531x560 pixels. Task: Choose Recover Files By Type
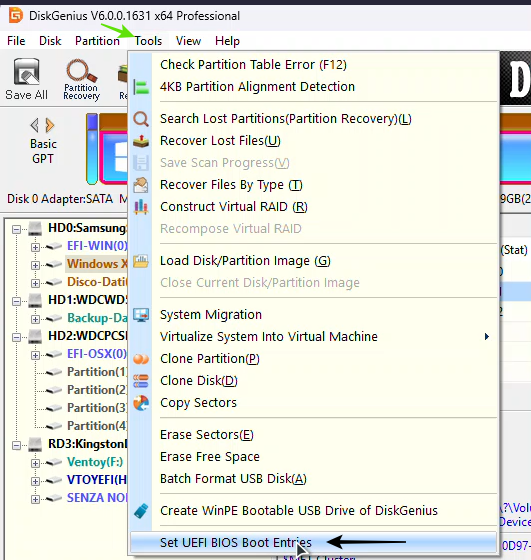pos(314,185)
